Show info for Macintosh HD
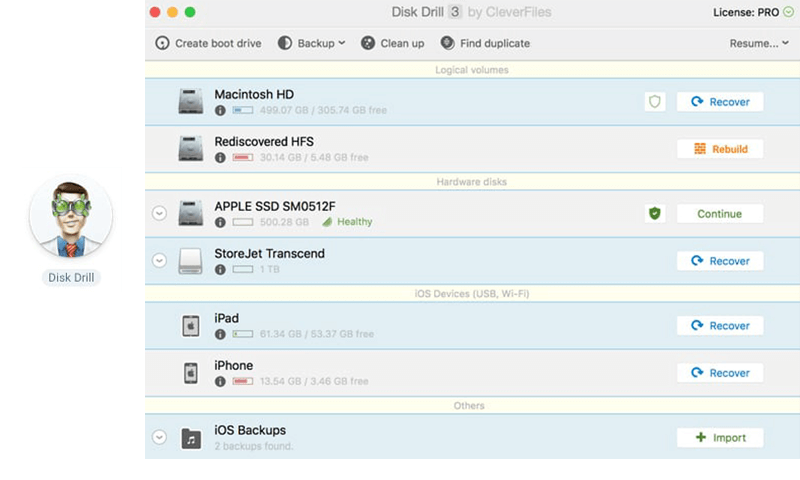Screen dimensions: 800x480 tap(220, 110)
